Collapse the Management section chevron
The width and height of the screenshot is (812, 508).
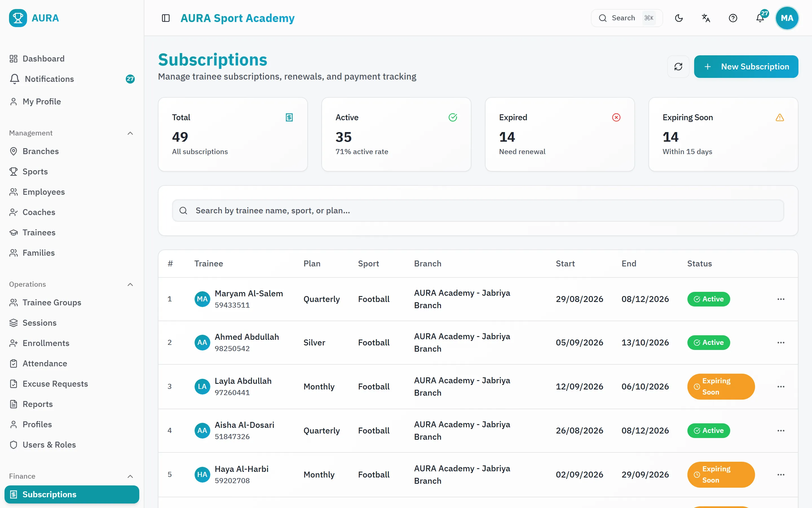pyautogui.click(x=131, y=133)
